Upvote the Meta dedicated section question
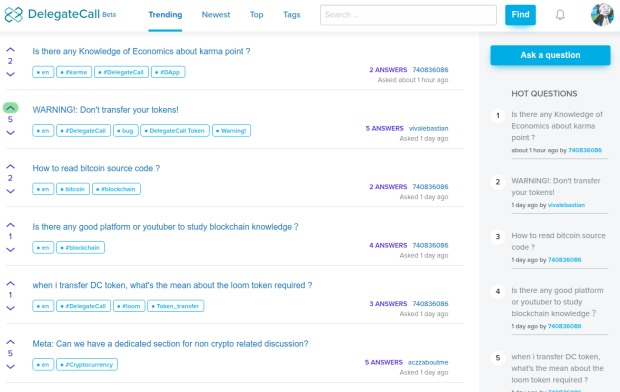 10,342
